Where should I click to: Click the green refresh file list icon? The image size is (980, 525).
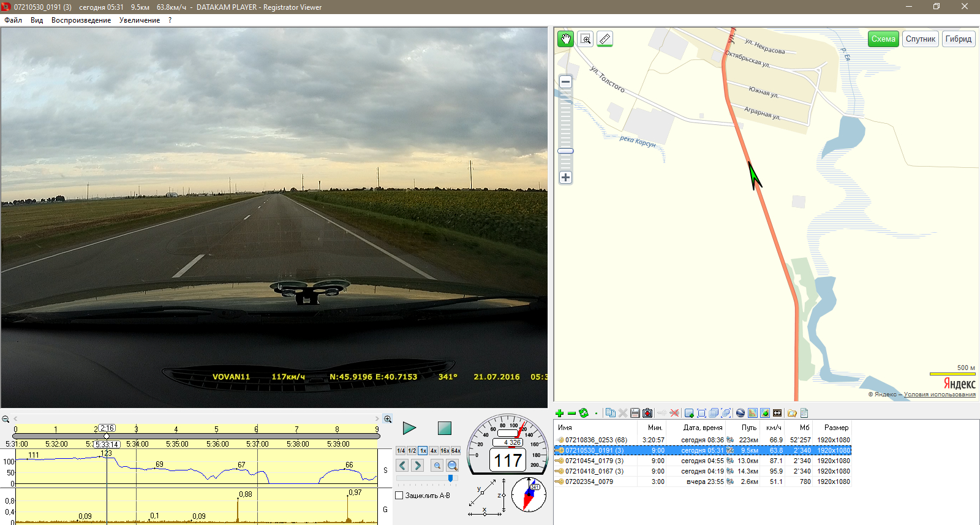[x=583, y=414]
